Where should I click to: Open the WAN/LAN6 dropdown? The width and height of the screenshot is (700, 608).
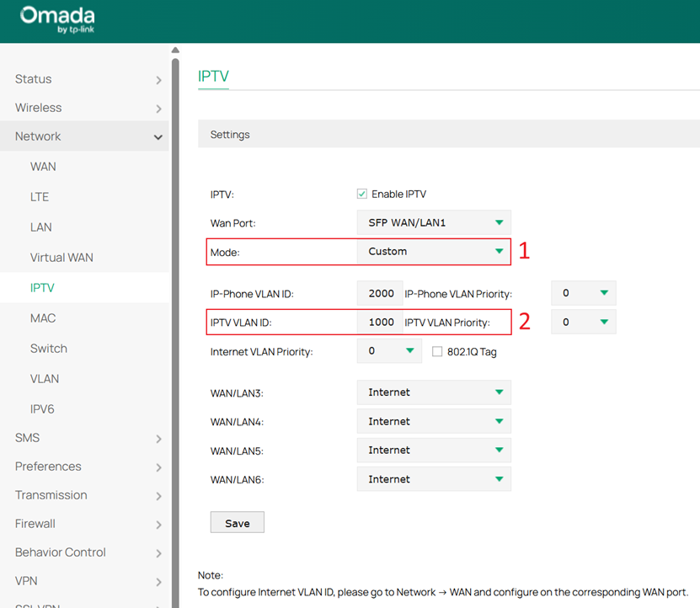point(433,478)
